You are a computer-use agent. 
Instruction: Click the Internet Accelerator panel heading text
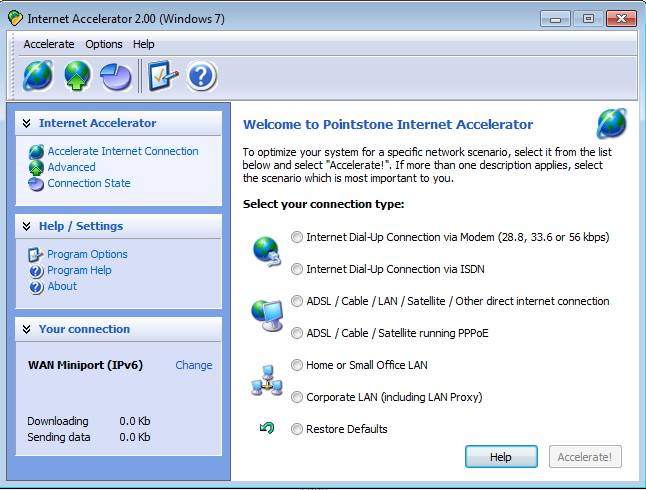[x=97, y=123]
